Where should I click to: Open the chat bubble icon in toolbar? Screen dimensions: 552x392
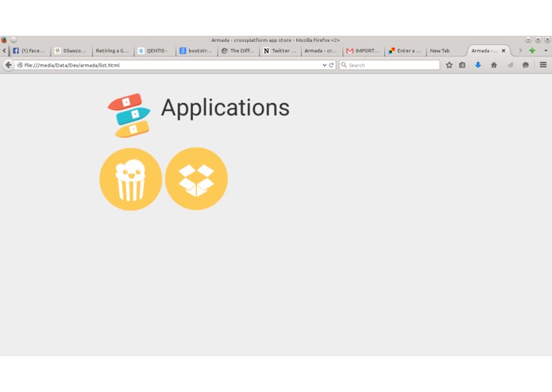[x=526, y=65]
